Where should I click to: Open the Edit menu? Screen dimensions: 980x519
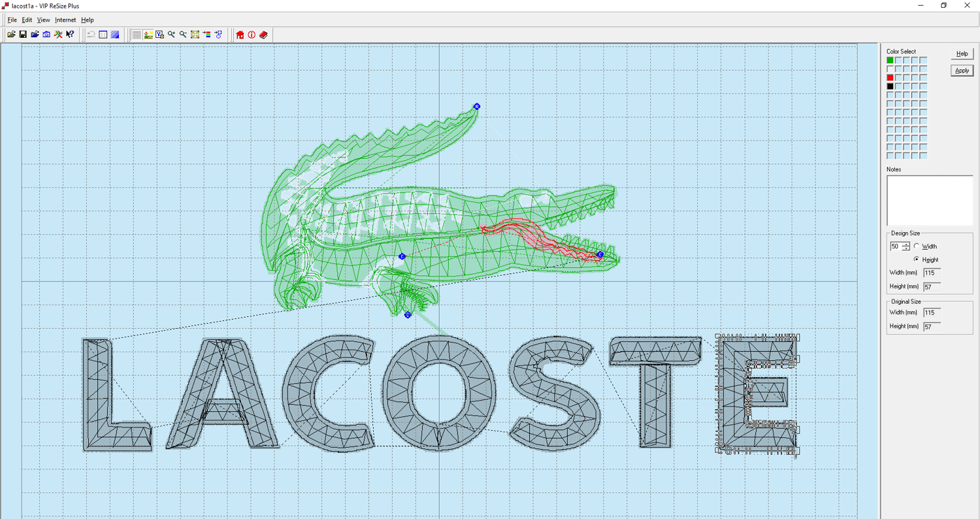pyautogui.click(x=27, y=20)
